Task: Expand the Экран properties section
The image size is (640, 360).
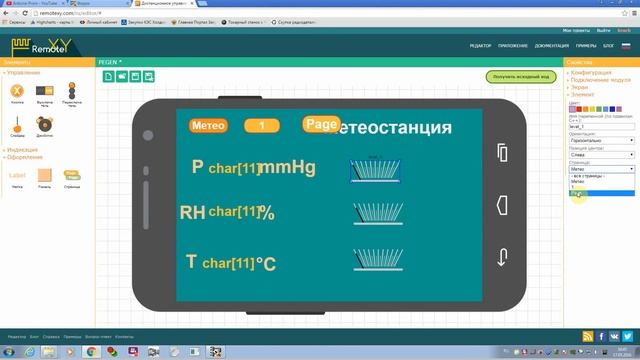Action: 578,87
